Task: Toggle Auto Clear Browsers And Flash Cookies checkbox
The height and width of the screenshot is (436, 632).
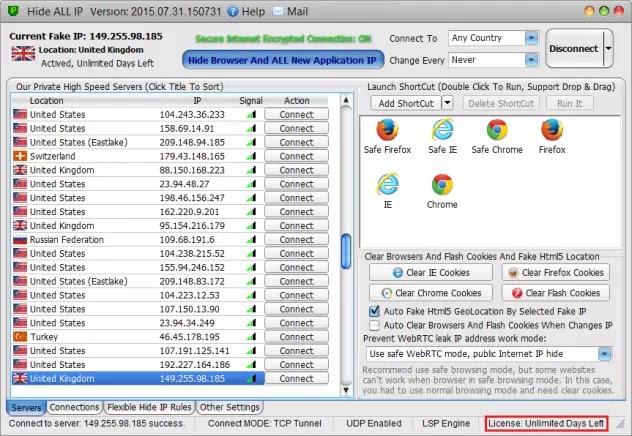Action: [374, 325]
